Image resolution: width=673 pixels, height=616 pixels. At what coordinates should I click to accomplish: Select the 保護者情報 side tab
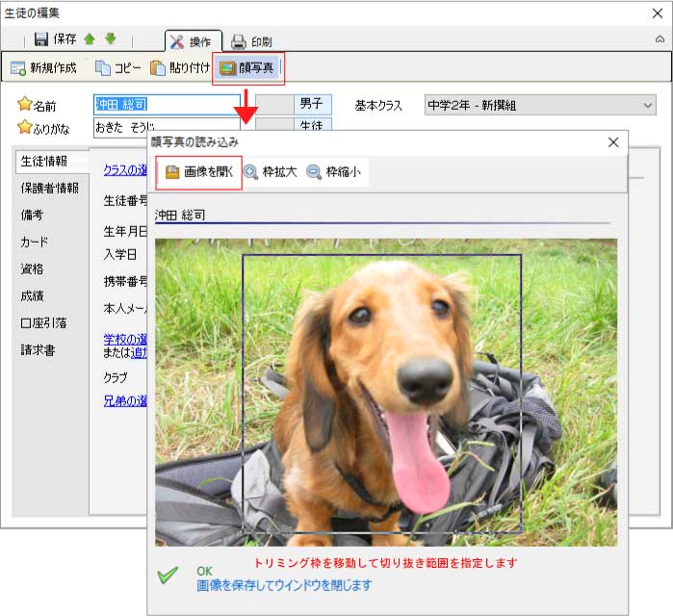click(x=50, y=188)
